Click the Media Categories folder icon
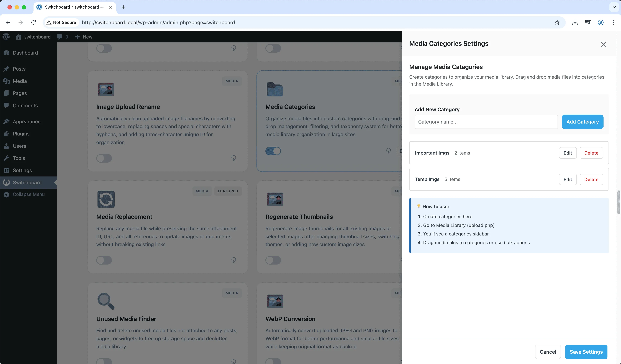Image resolution: width=621 pixels, height=364 pixels. pos(274,89)
